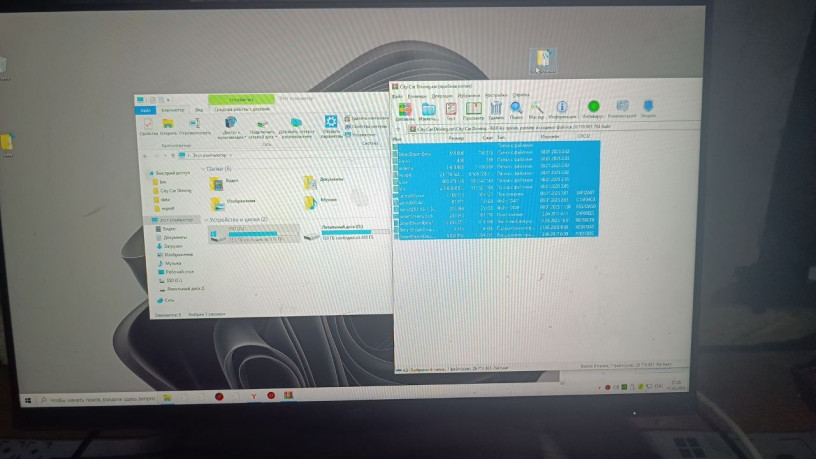Viewport: 816px width, 459px height.
Task: Click Свойства (Properties) in the Explorer ribbon
Action: (148, 126)
